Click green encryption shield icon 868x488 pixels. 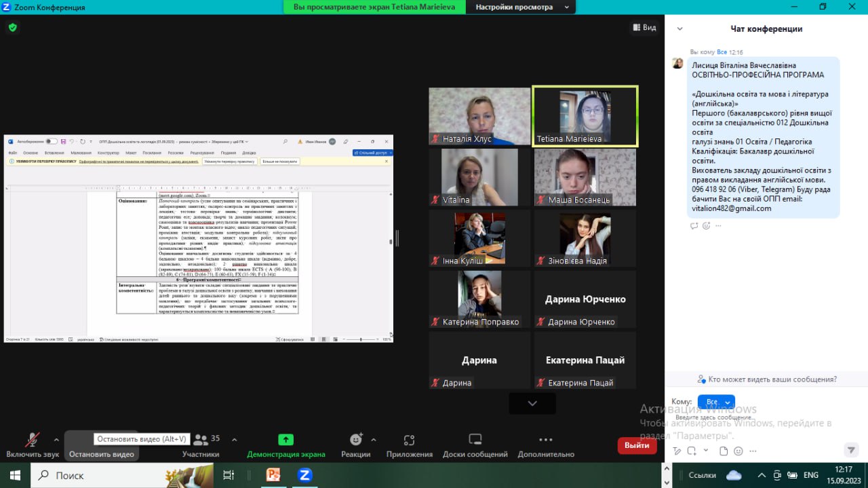pyautogui.click(x=12, y=27)
